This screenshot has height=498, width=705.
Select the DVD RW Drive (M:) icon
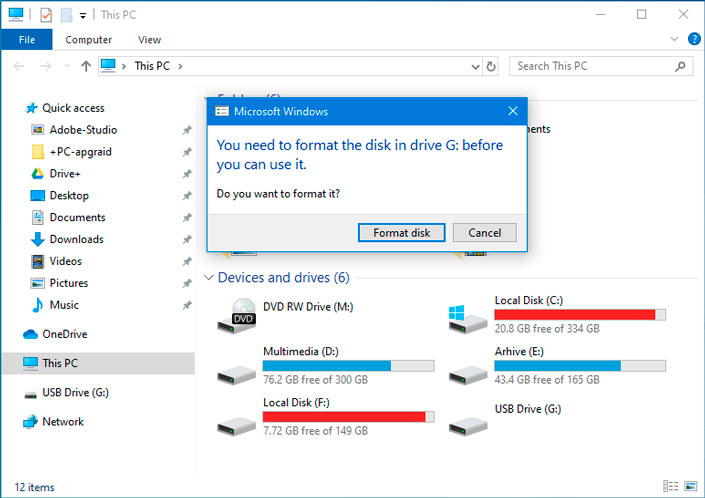coord(237,316)
